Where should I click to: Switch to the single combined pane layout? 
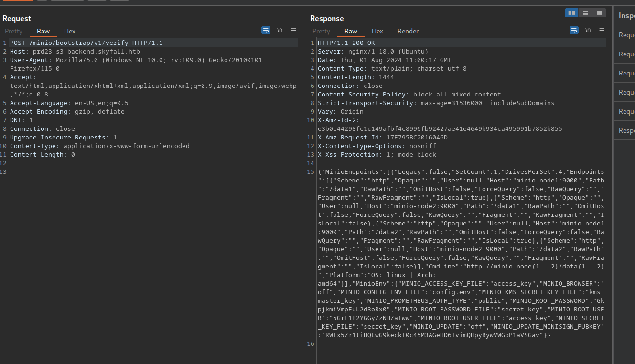[x=599, y=13]
